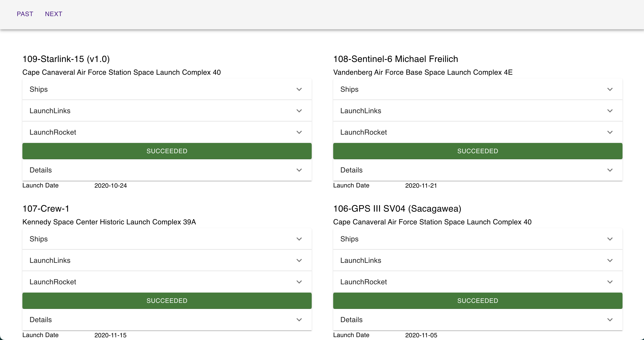The width and height of the screenshot is (644, 340).
Task: Click chevron icon on Sentinel-6 Details row
Action: pos(610,170)
